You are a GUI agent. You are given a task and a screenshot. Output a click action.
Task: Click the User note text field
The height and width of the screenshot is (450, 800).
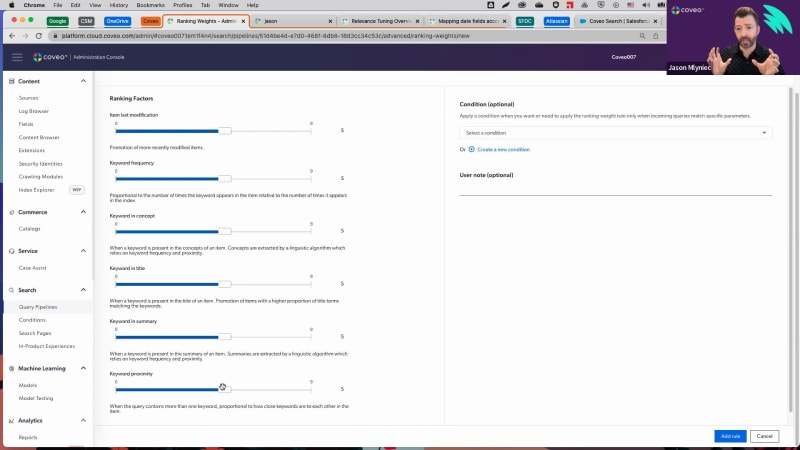click(x=616, y=189)
